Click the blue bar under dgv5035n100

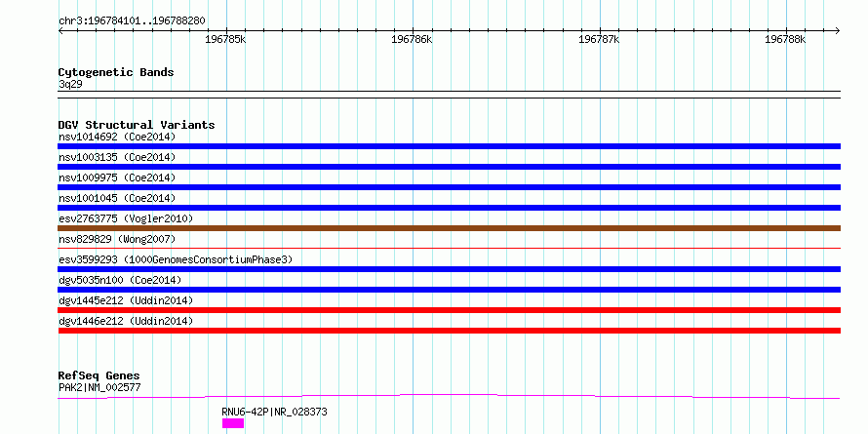(449, 290)
